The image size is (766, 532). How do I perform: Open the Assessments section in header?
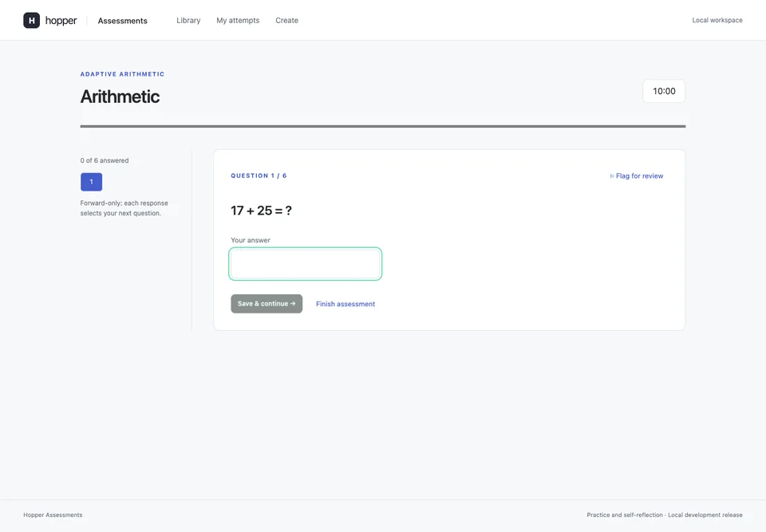point(122,21)
